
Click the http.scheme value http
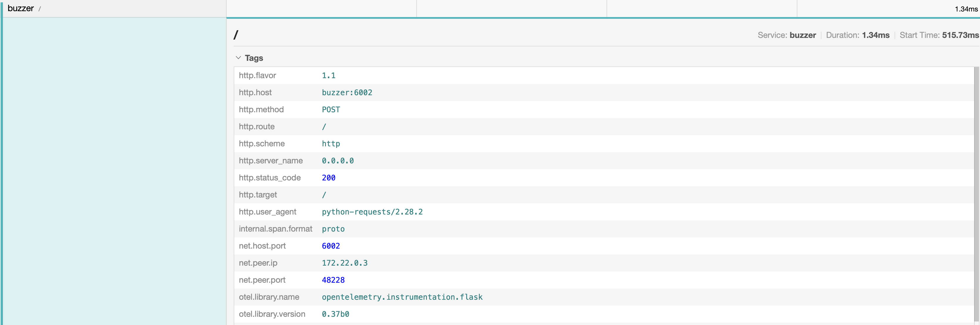[x=331, y=143]
